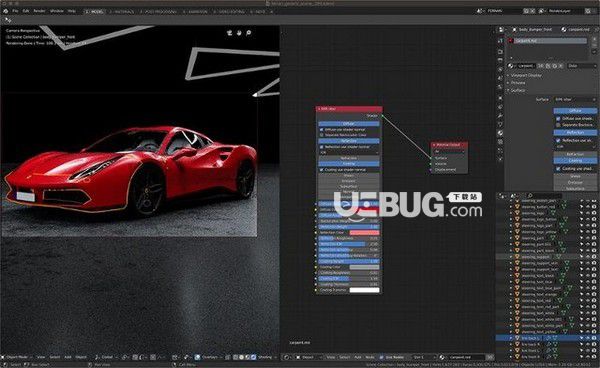
Task: Toggle Coating use shader checkbox in properties
Action: [558, 168]
